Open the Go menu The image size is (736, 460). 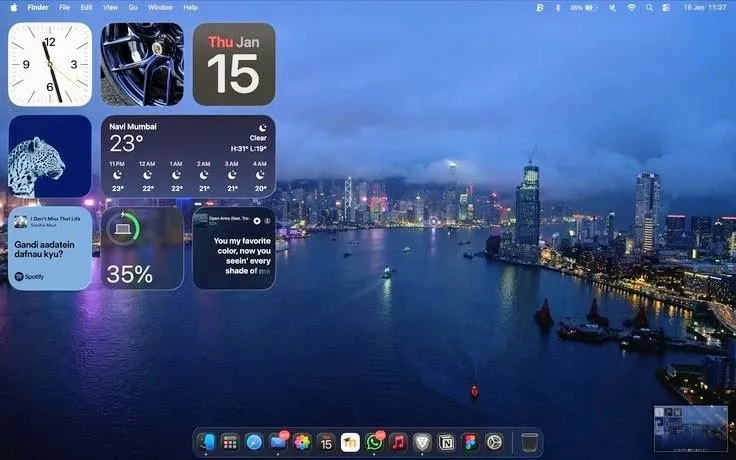(133, 8)
